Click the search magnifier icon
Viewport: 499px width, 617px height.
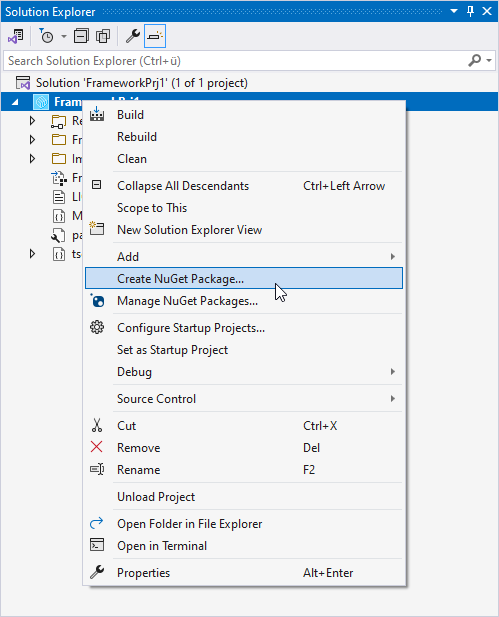[x=475, y=61]
